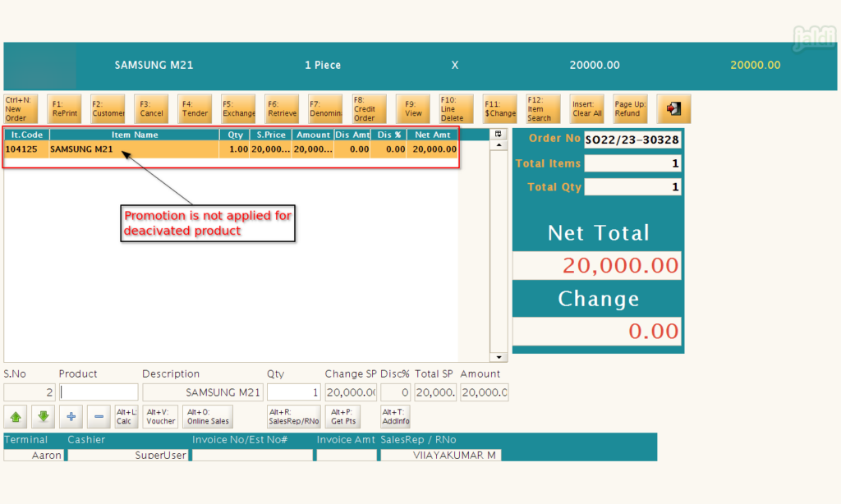Click the F9 View button
Viewport: 841px width, 504px height.
point(413,109)
